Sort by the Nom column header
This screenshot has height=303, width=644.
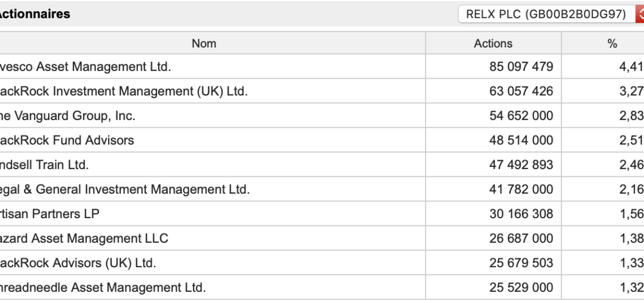tap(204, 43)
